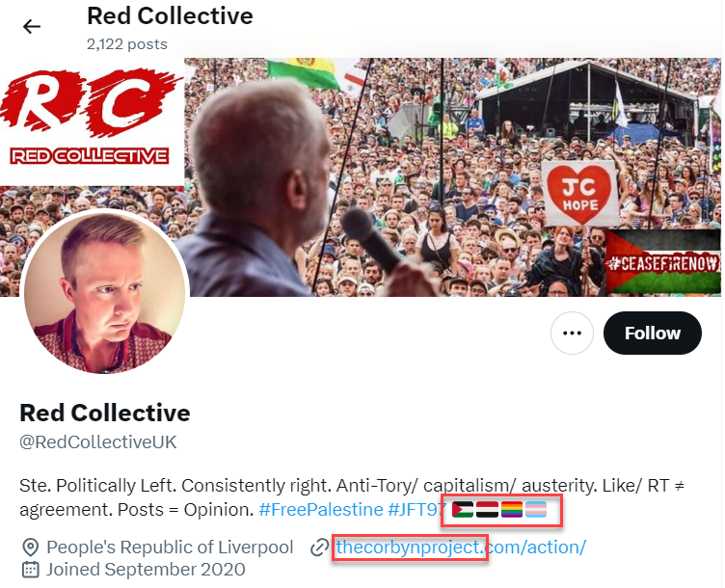Click the Palestine flag emoji in bio
Screen dimensions: 725x588
coord(464,511)
